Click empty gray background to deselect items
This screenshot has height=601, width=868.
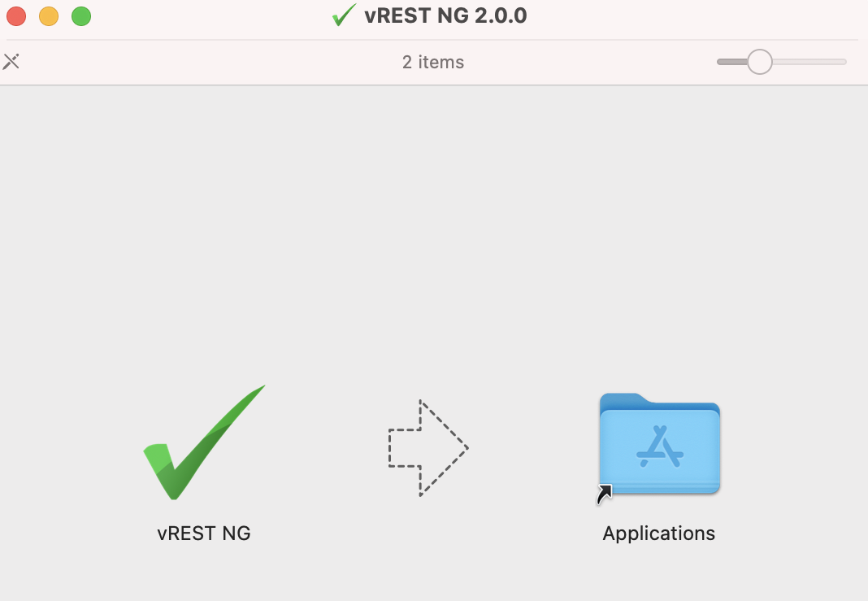433,221
